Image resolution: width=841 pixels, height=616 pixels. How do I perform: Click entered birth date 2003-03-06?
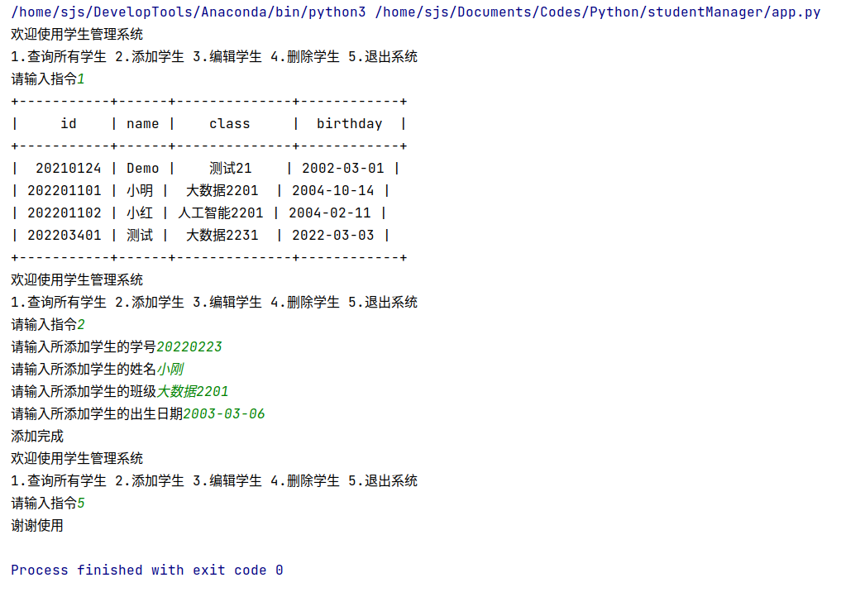[223, 414]
